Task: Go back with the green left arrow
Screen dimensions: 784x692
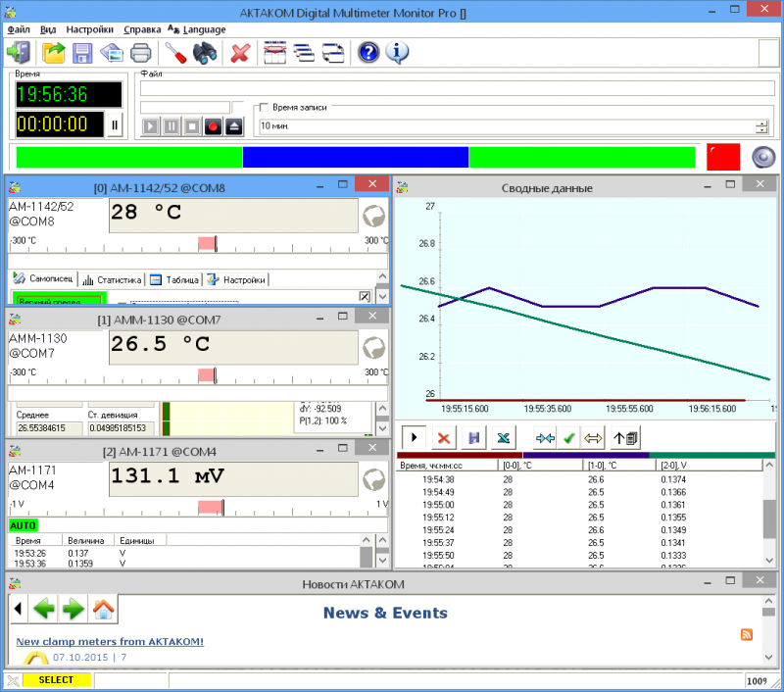Action: click(44, 609)
